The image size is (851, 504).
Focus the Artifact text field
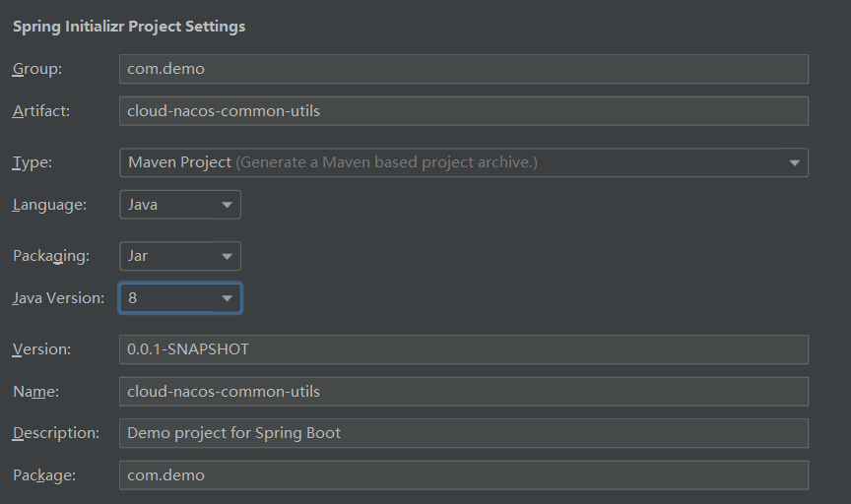[x=463, y=111]
